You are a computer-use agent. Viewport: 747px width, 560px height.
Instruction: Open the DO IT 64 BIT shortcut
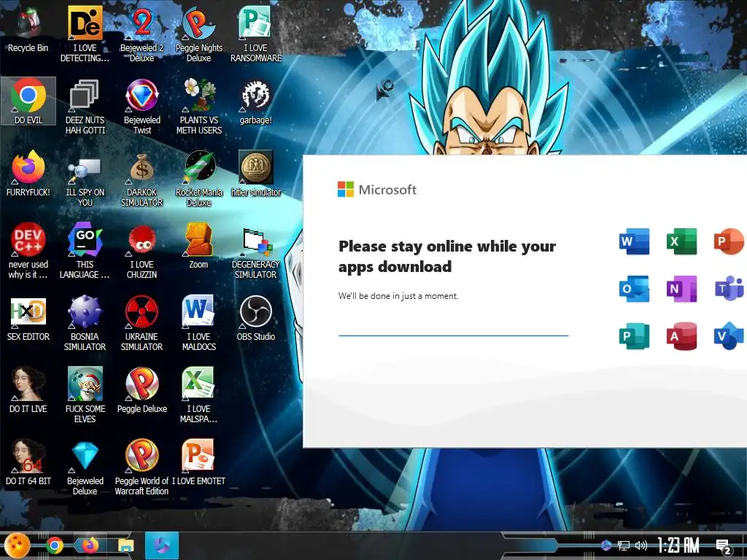point(28,462)
